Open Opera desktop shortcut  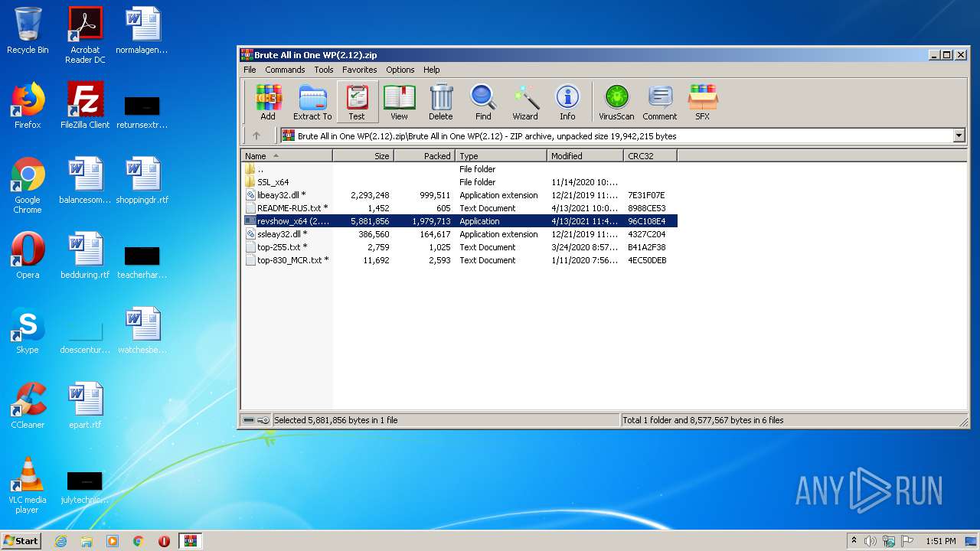click(28, 256)
